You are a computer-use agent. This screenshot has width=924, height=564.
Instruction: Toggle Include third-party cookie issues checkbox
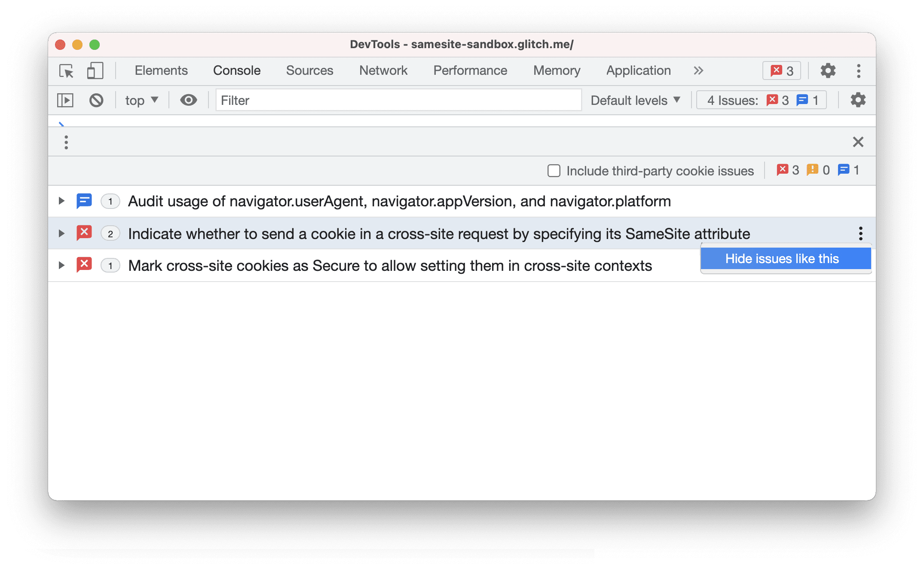553,170
